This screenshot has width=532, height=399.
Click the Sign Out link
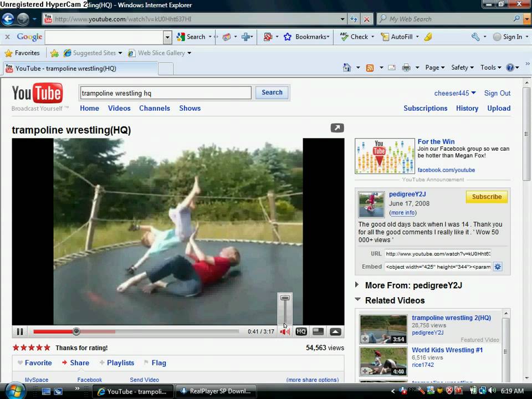pos(497,93)
